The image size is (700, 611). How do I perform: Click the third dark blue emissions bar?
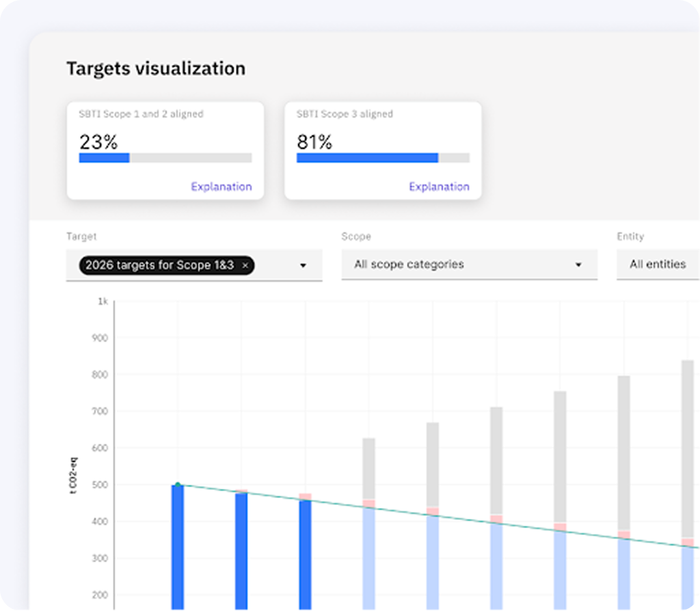pos(305,554)
